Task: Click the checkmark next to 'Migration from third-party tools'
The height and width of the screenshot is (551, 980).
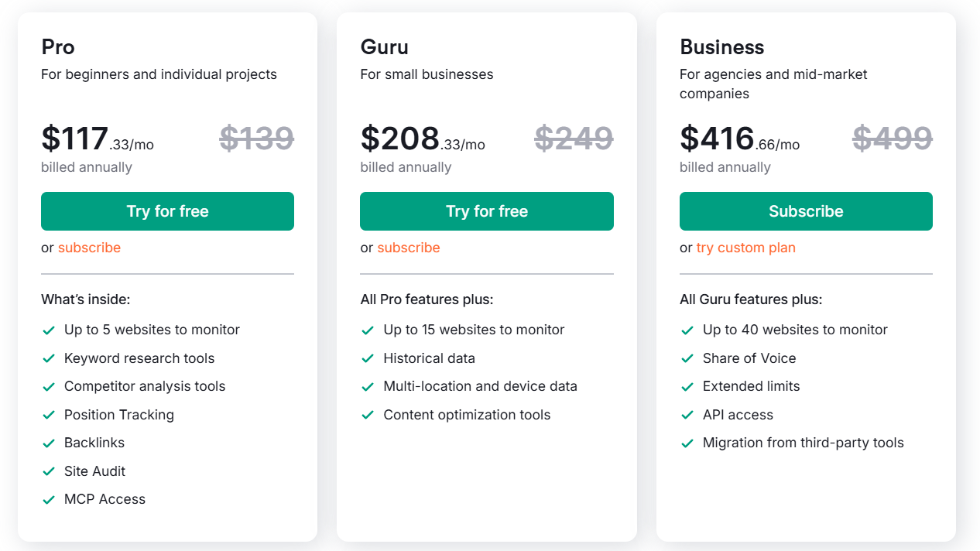Action: coord(687,443)
